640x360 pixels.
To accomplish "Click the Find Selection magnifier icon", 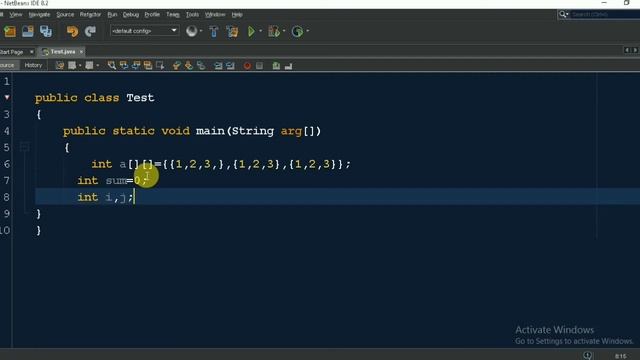I will (x=111, y=65).
